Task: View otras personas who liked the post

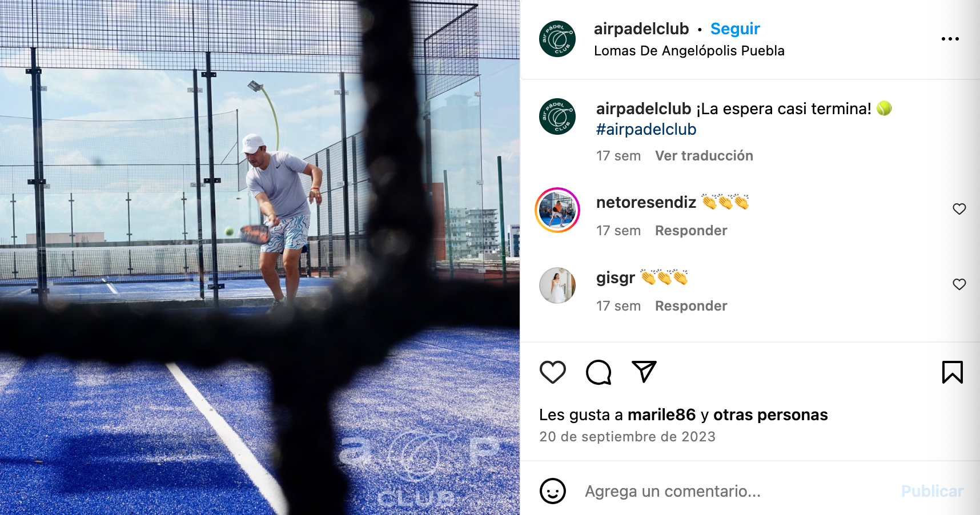Action: (x=770, y=415)
